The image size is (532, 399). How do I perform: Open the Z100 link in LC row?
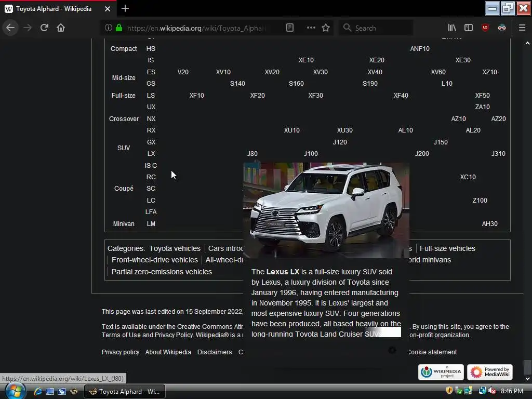[480, 201]
